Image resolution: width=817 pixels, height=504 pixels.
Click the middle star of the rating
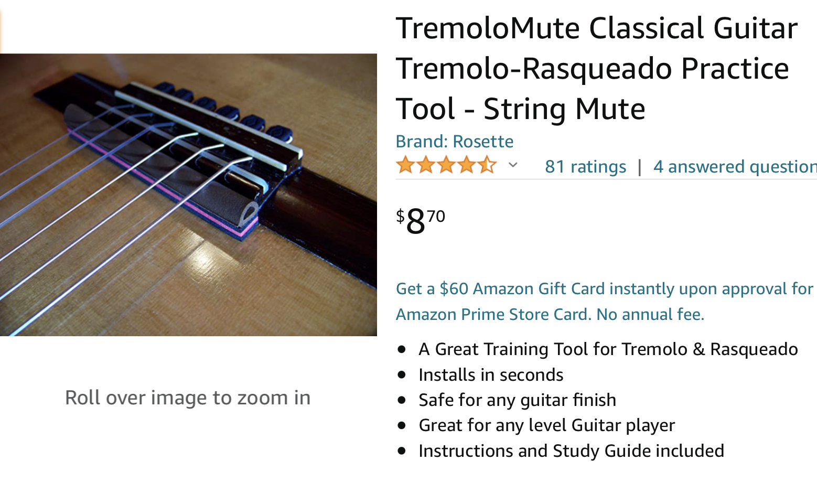point(446,165)
